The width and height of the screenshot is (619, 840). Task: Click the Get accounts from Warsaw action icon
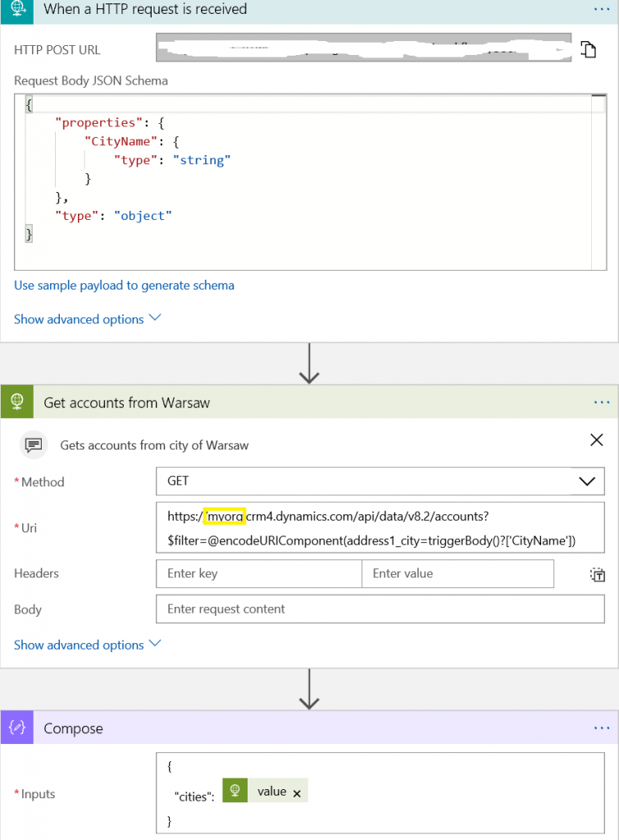[x=16, y=403]
